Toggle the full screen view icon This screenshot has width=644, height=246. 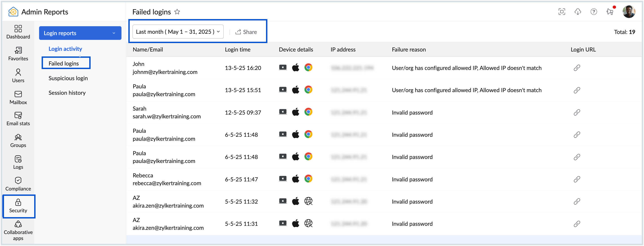pyautogui.click(x=562, y=12)
